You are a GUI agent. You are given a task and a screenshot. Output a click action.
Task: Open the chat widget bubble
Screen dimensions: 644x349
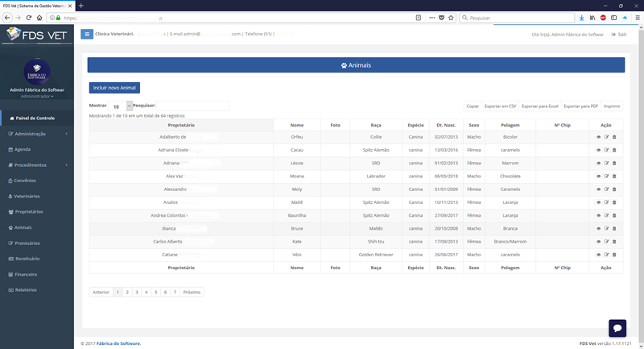(x=617, y=327)
